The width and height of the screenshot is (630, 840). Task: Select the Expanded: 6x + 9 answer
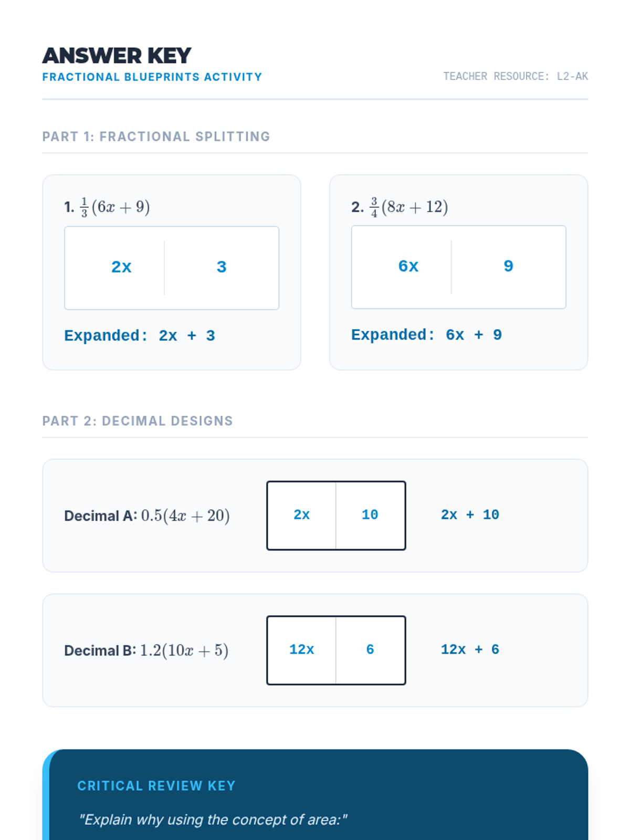[426, 335]
